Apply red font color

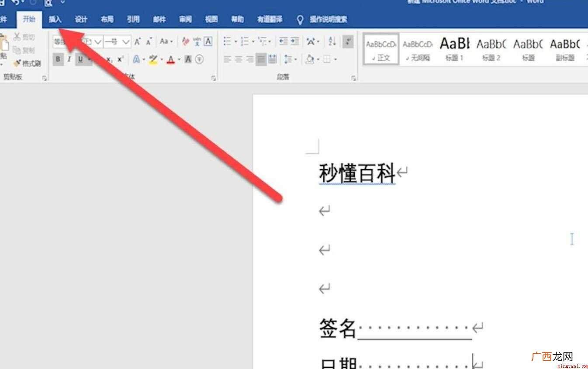click(x=171, y=59)
